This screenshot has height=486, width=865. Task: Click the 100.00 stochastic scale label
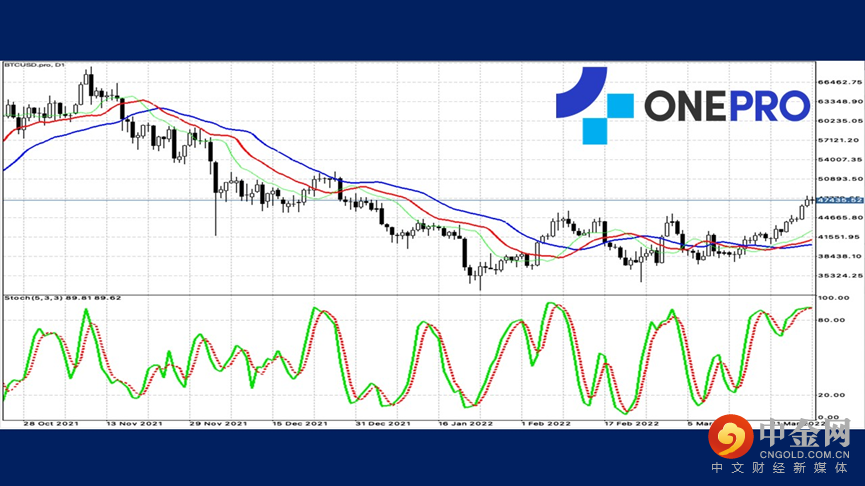click(x=836, y=298)
